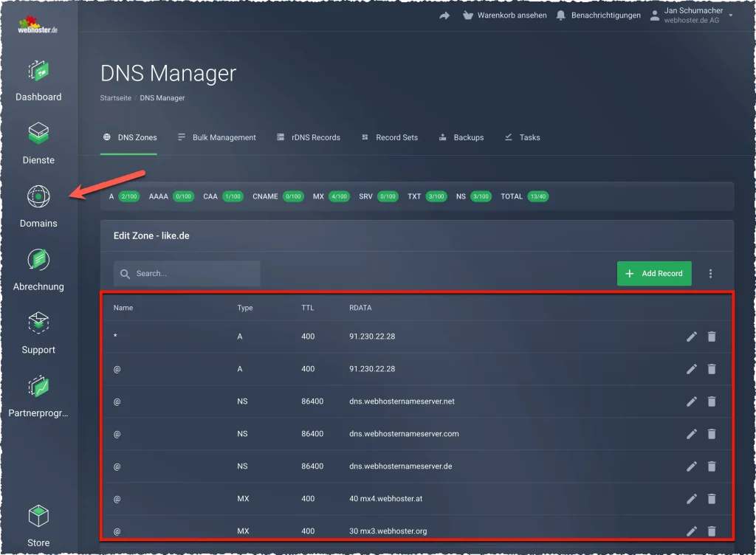Open the Domains globe icon

tap(38, 196)
